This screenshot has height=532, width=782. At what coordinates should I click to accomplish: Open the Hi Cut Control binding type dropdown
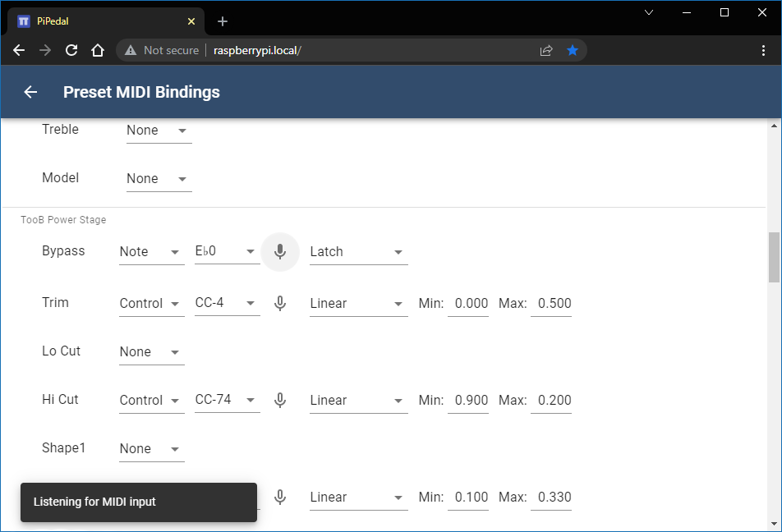pyautogui.click(x=152, y=401)
